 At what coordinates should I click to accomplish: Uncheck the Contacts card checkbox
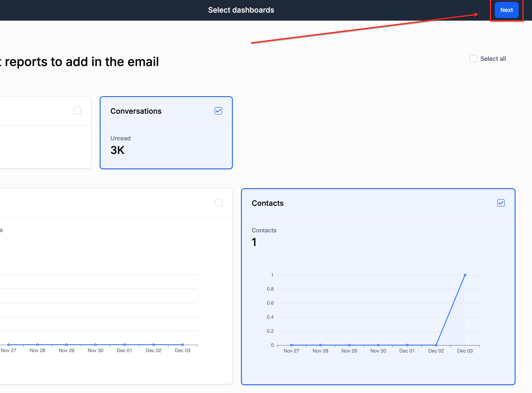point(501,203)
